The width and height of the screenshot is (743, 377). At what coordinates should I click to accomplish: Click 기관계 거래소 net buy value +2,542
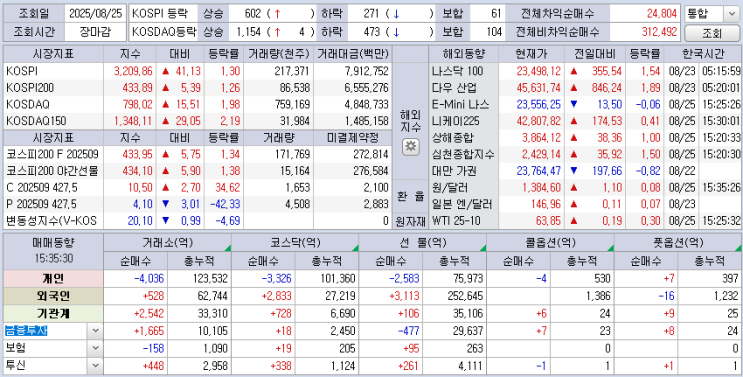149,314
